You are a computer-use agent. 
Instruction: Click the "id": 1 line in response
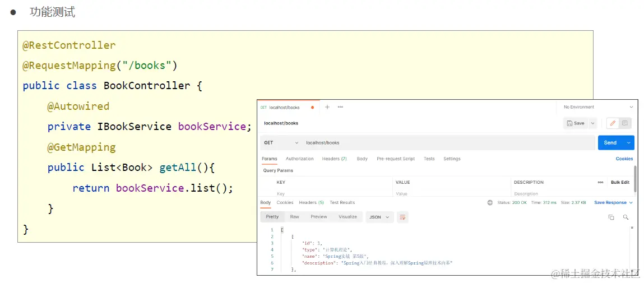[311, 243]
